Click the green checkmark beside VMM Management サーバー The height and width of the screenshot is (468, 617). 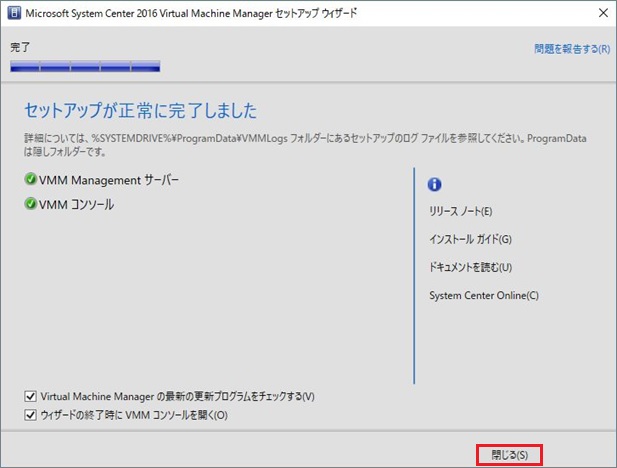30,180
